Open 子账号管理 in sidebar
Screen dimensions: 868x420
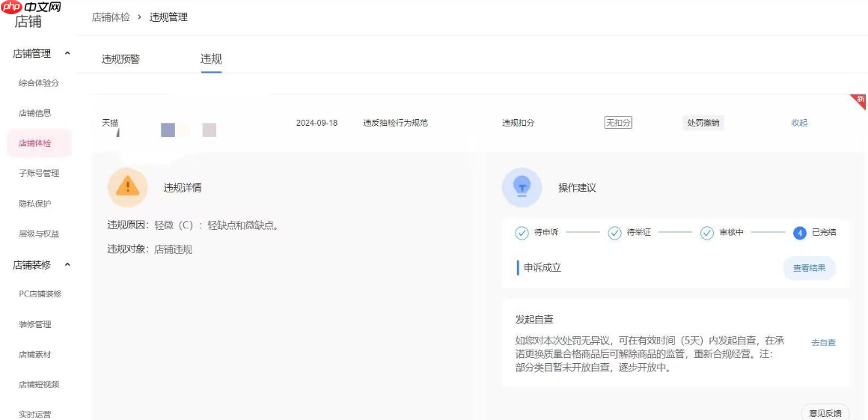click(39, 174)
